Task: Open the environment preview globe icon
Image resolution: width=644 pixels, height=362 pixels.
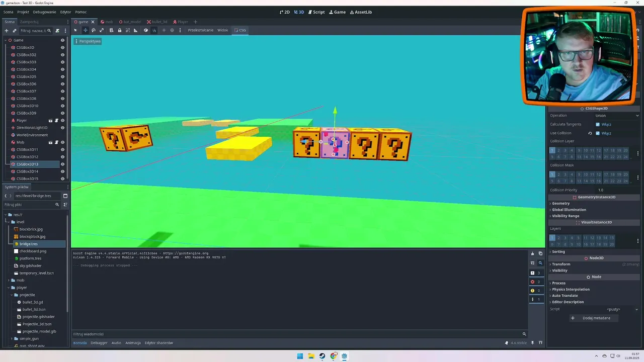Action: point(172,30)
